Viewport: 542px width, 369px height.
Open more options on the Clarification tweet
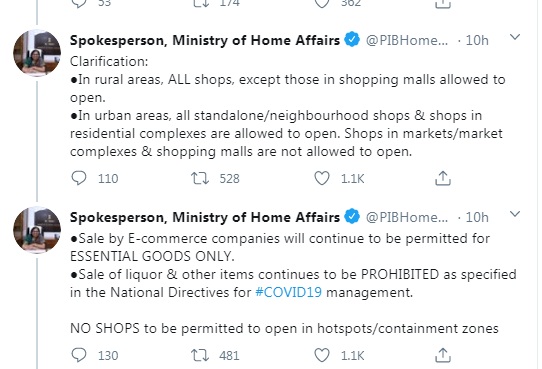515,37
